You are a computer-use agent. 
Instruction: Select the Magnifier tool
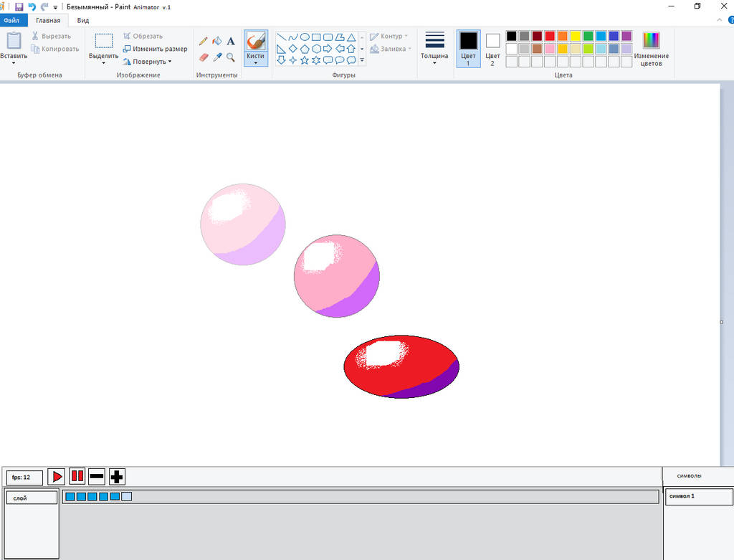pyautogui.click(x=230, y=57)
